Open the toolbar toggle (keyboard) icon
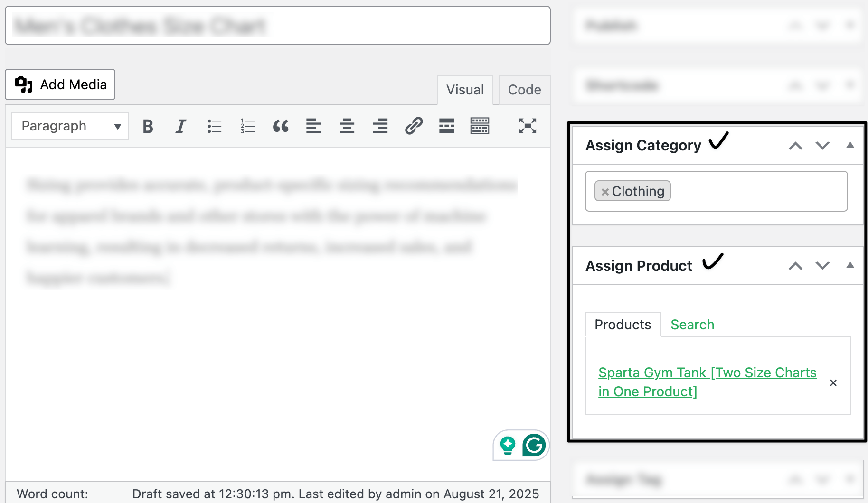This screenshot has width=868, height=503. 480,126
